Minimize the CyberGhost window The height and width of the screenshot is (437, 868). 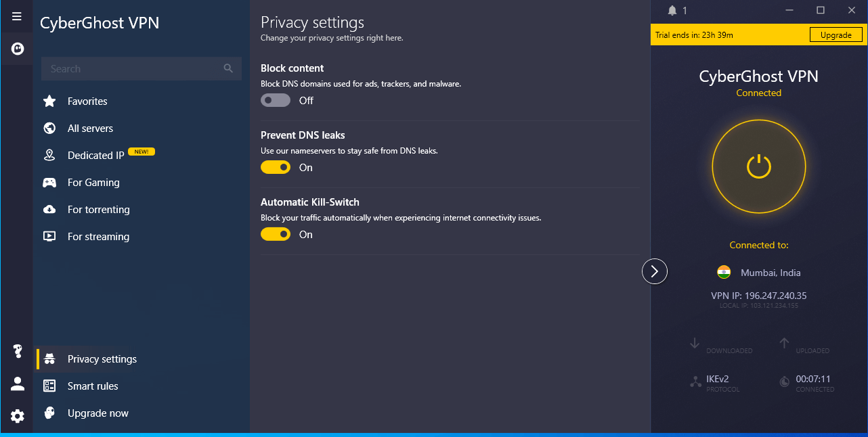click(x=789, y=10)
